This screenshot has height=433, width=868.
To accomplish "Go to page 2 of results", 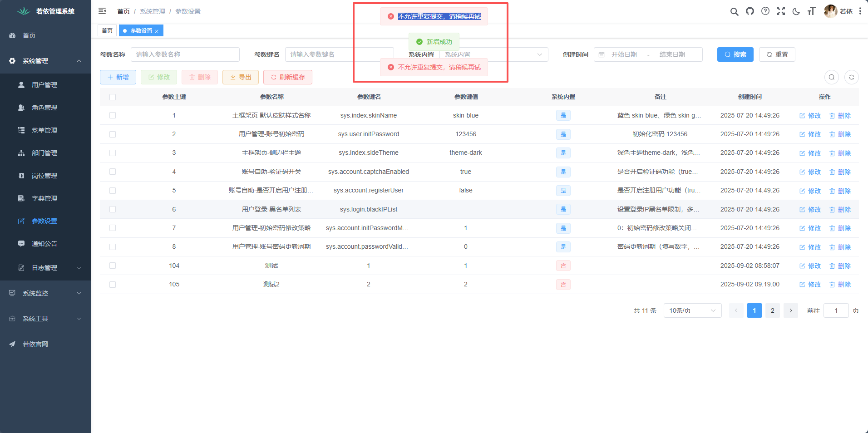I will pos(773,310).
